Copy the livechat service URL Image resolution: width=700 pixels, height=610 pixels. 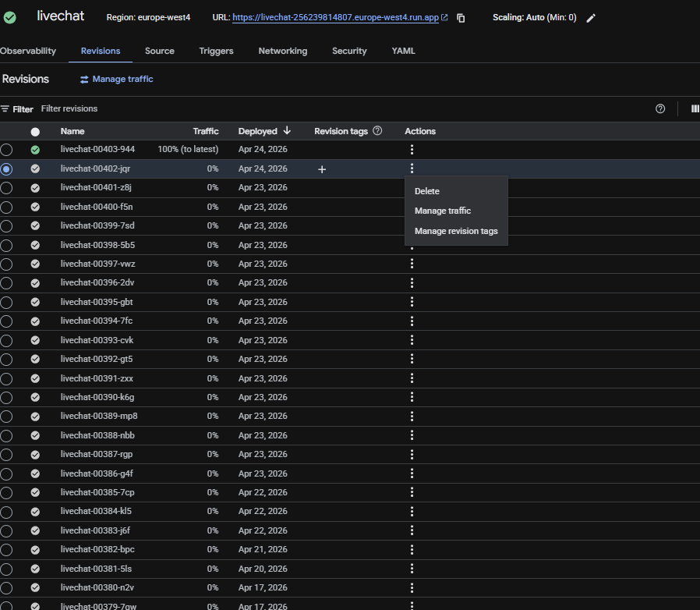[461, 18]
